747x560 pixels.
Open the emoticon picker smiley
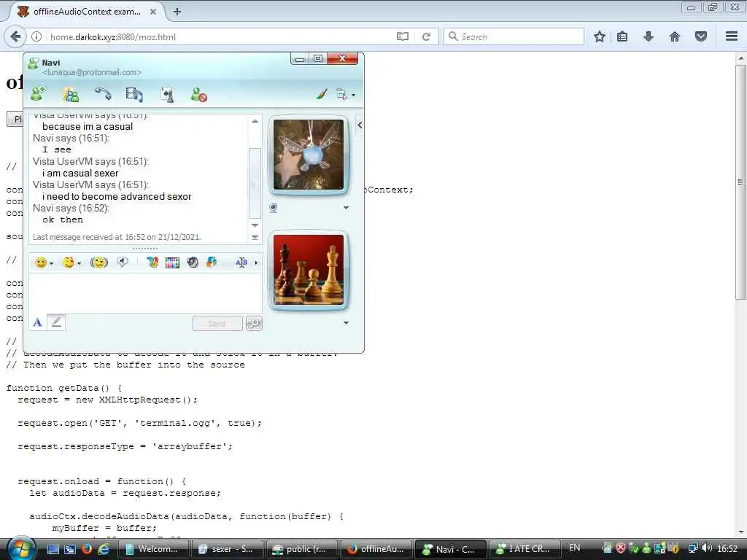[41, 262]
